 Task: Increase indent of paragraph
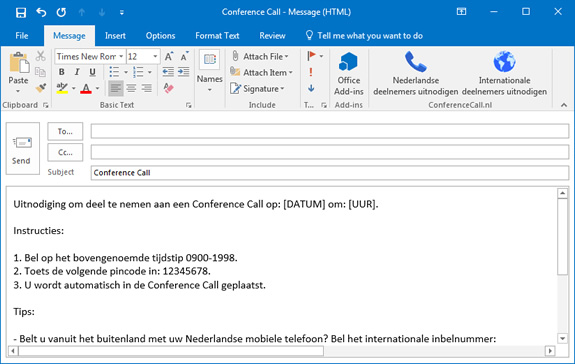pos(184,72)
